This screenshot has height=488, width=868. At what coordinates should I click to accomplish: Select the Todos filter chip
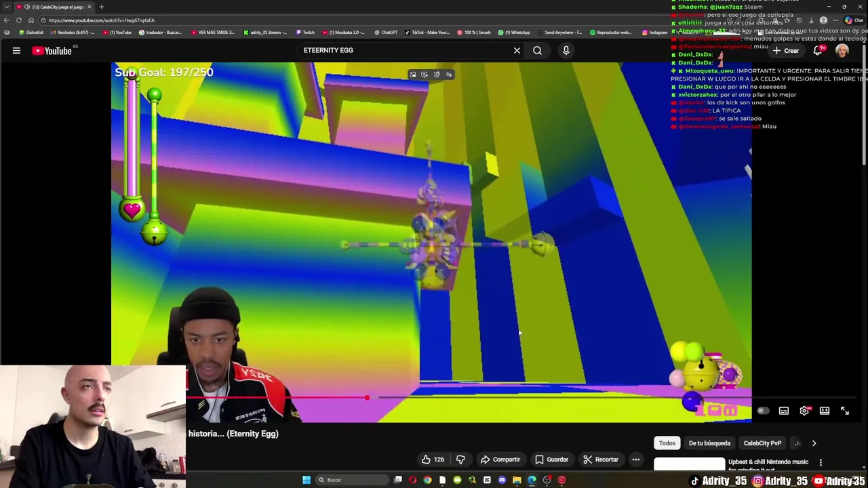click(667, 443)
